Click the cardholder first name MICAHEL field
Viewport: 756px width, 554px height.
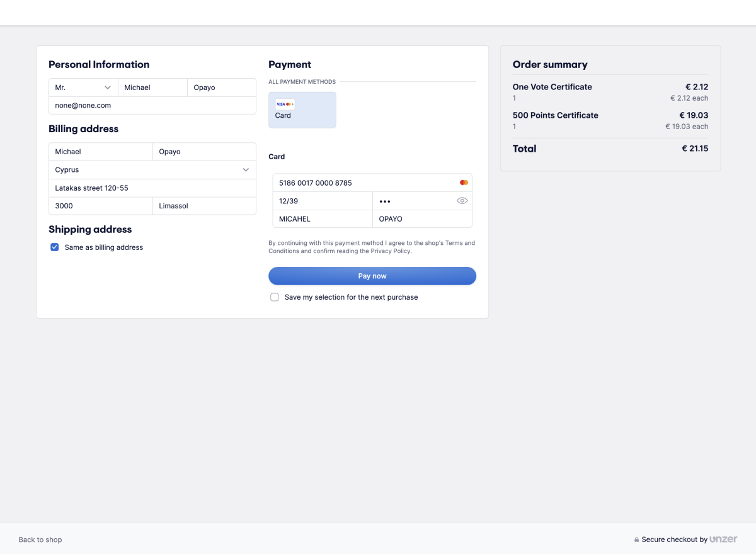323,219
